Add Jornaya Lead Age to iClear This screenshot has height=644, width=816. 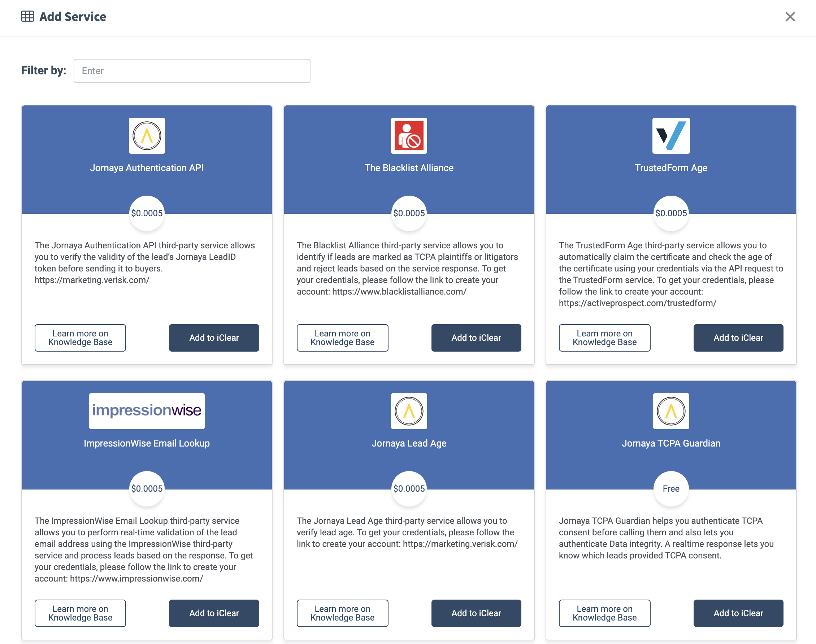point(476,613)
